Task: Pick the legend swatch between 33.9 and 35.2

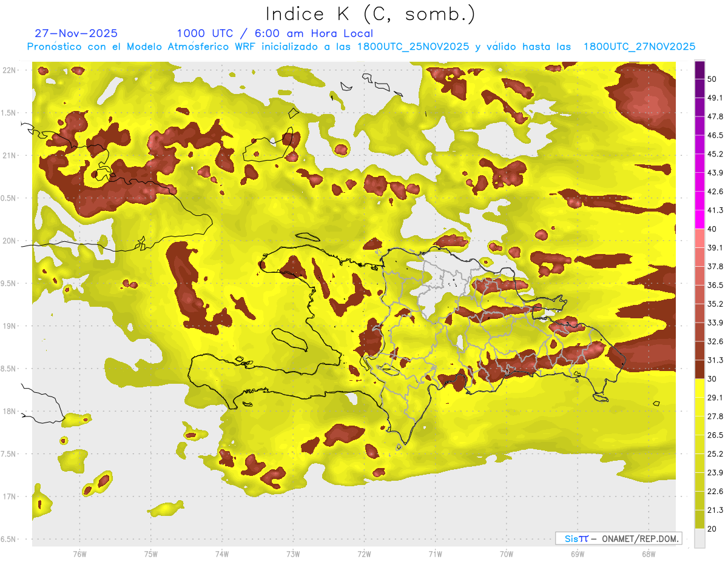Action: click(699, 313)
